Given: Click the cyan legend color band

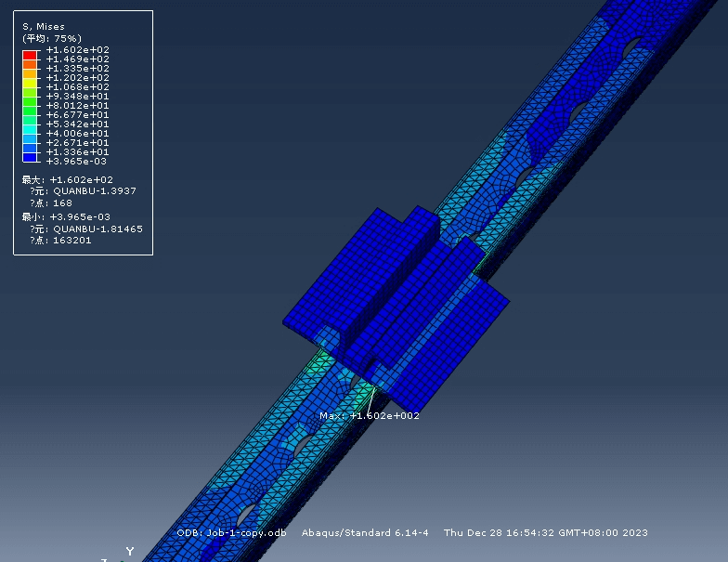Looking at the screenshot, I should pos(29,129).
